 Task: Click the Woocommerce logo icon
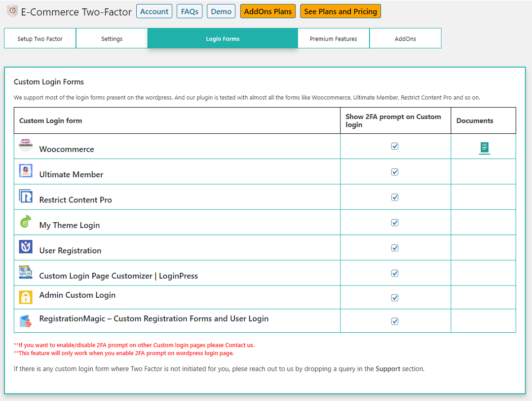click(x=26, y=145)
